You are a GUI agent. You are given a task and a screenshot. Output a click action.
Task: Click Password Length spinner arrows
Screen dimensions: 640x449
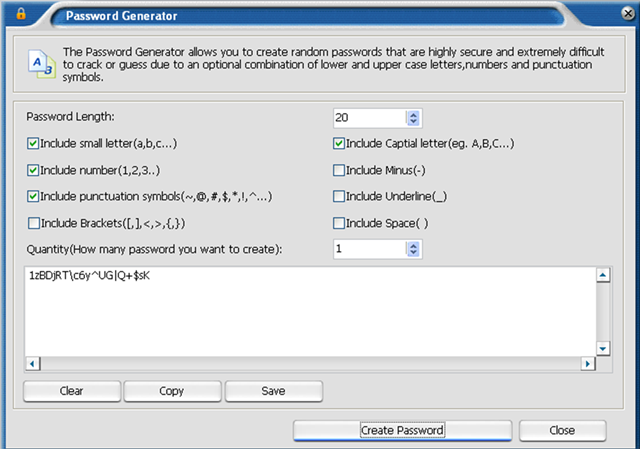pyautogui.click(x=414, y=117)
